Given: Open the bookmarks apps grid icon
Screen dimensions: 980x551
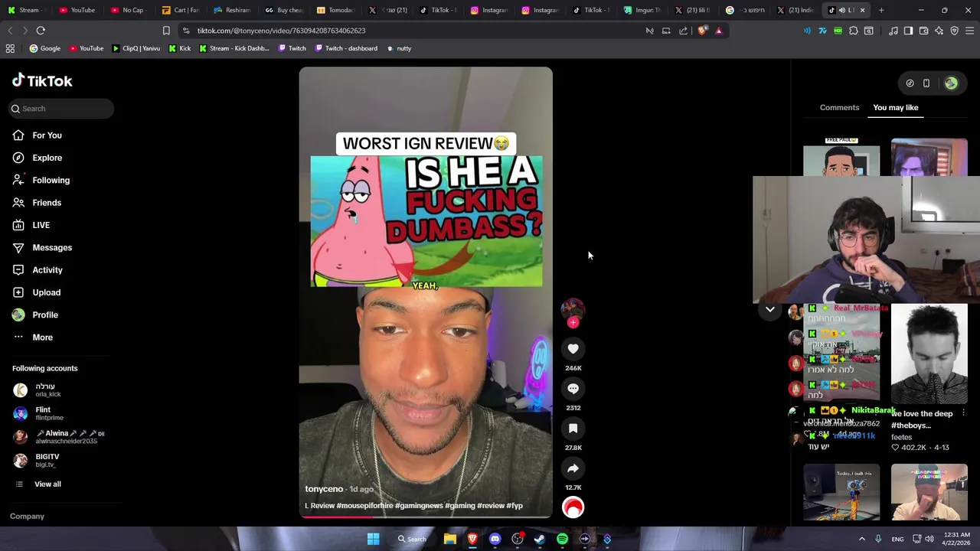Looking at the screenshot, I should tap(10, 48).
